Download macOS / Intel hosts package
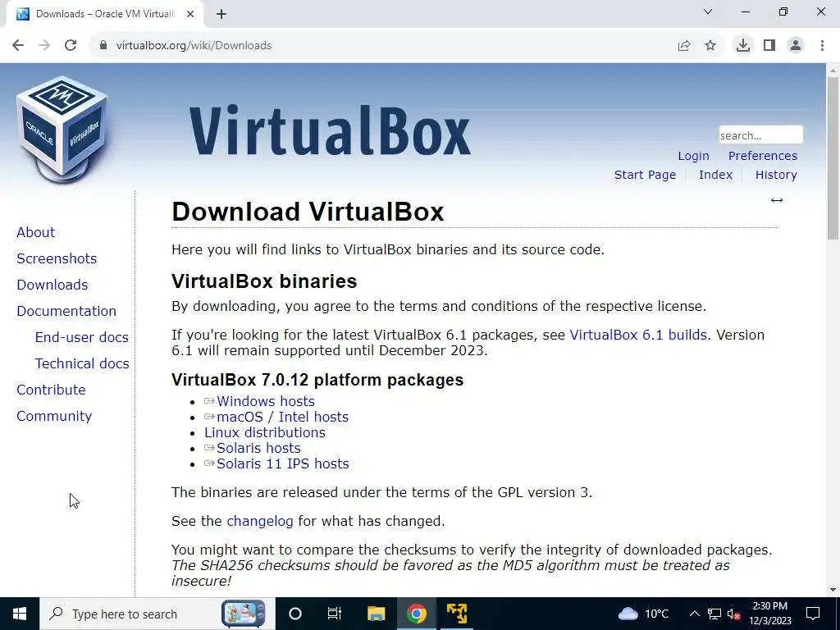 coord(282,417)
